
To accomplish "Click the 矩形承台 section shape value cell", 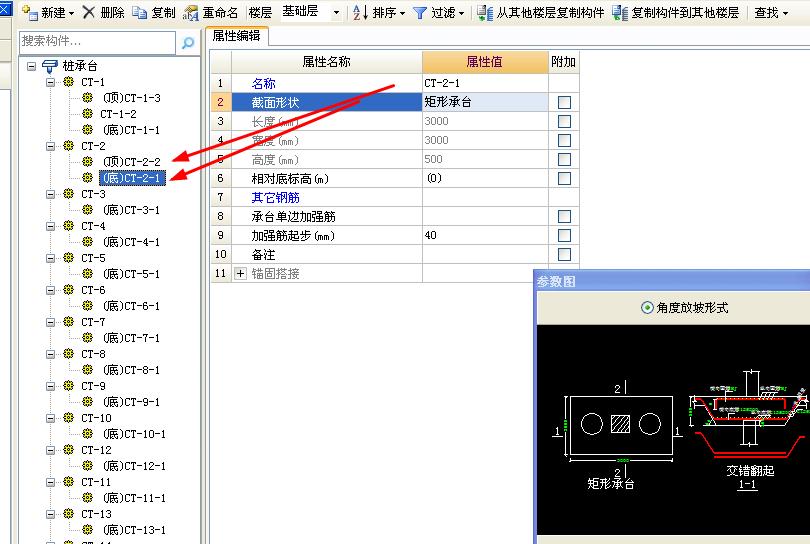I will click(x=485, y=102).
